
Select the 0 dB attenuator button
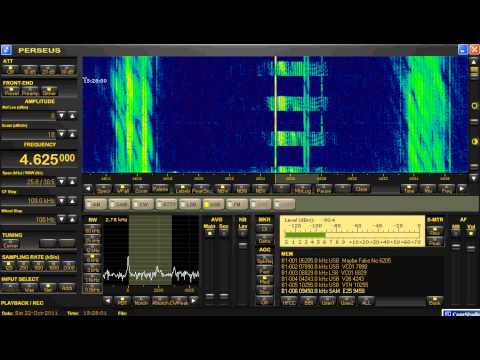click(x=11, y=70)
